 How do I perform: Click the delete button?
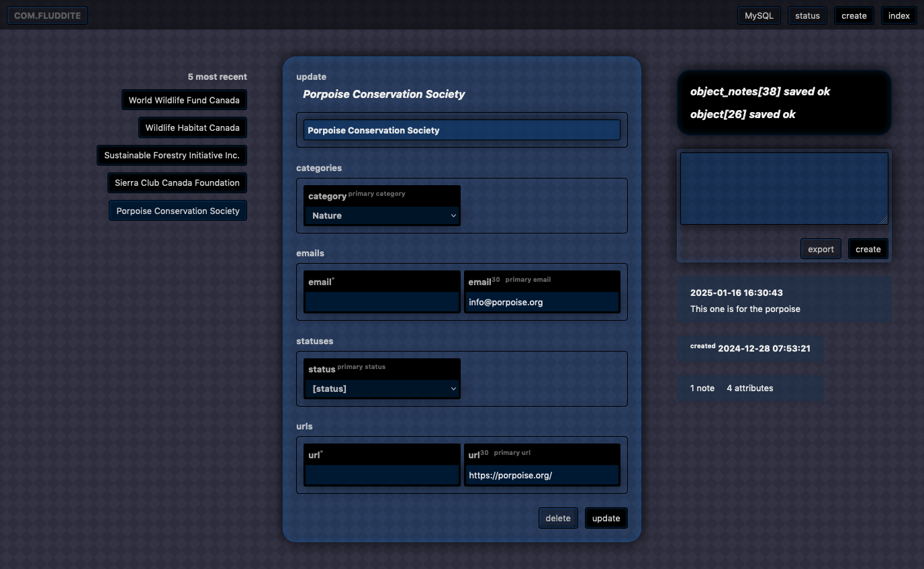click(558, 518)
